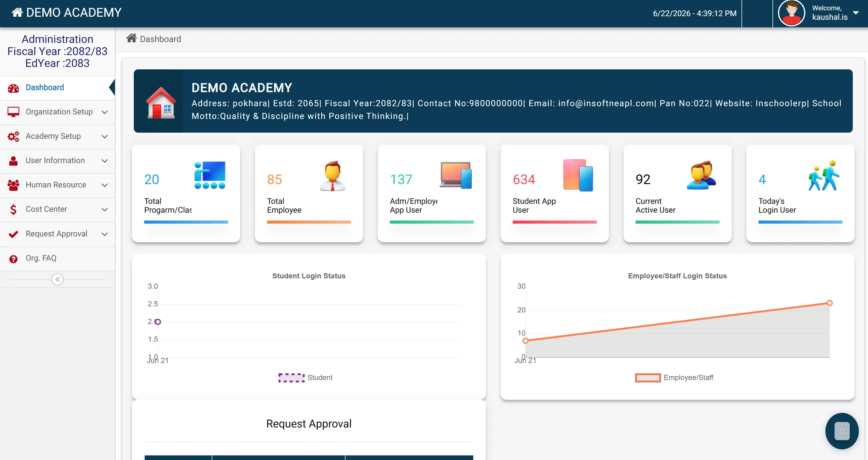Open the account dropdown arrow next to kaushal.is
Image resolution: width=868 pixels, height=460 pixels.
point(856,13)
